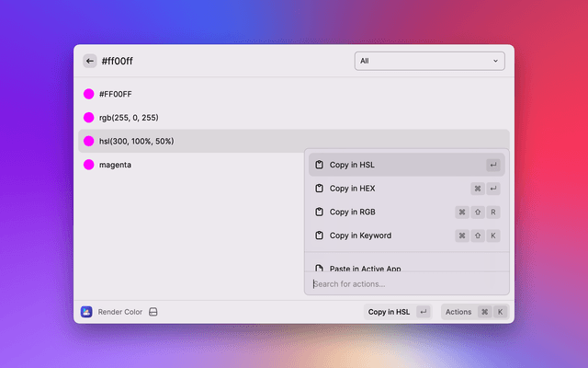Image resolution: width=588 pixels, height=368 pixels.
Task: Expand dropdown using the chevron arrow
Action: click(496, 61)
